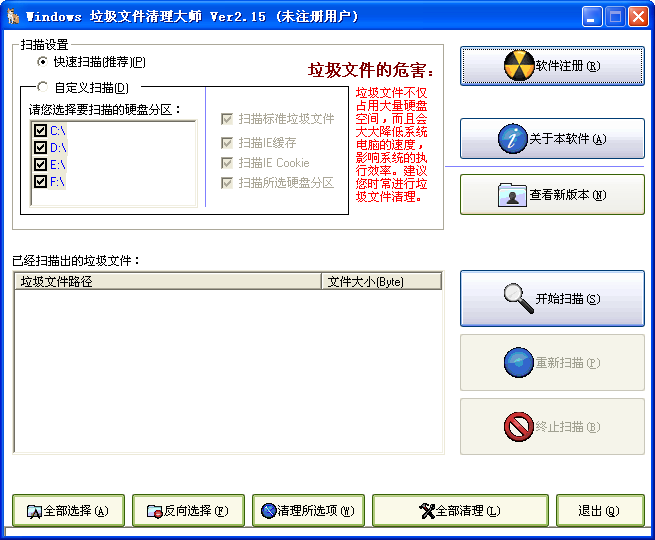Click inside the empty scanned files list
This screenshot has height=540, width=655.
[x=227, y=370]
